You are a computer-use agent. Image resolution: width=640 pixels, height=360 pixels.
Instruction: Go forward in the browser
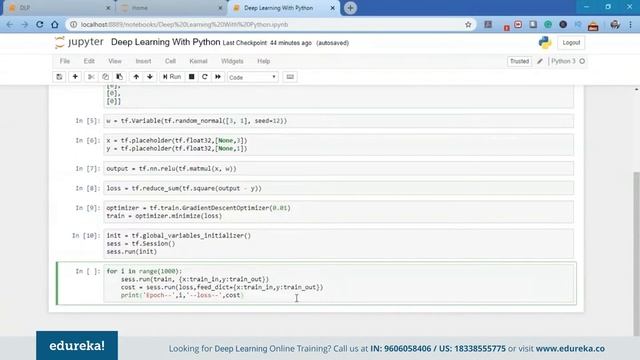24,24
